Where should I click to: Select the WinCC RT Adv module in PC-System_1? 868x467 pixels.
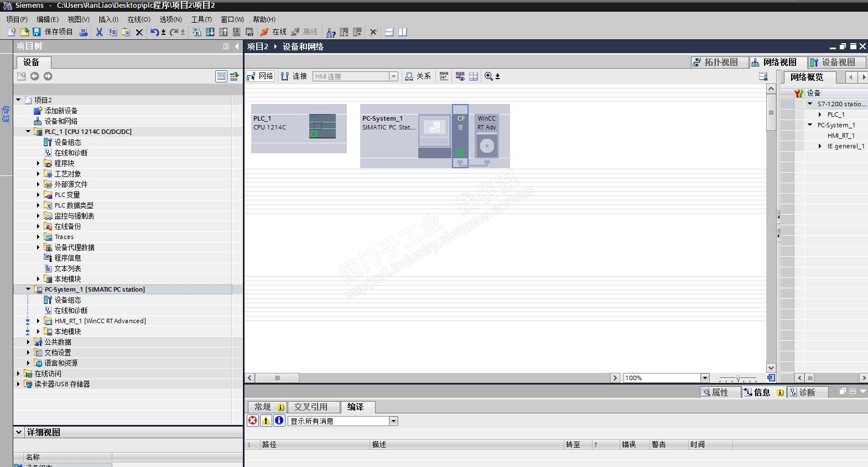pyautogui.click(x=487, y=136)
